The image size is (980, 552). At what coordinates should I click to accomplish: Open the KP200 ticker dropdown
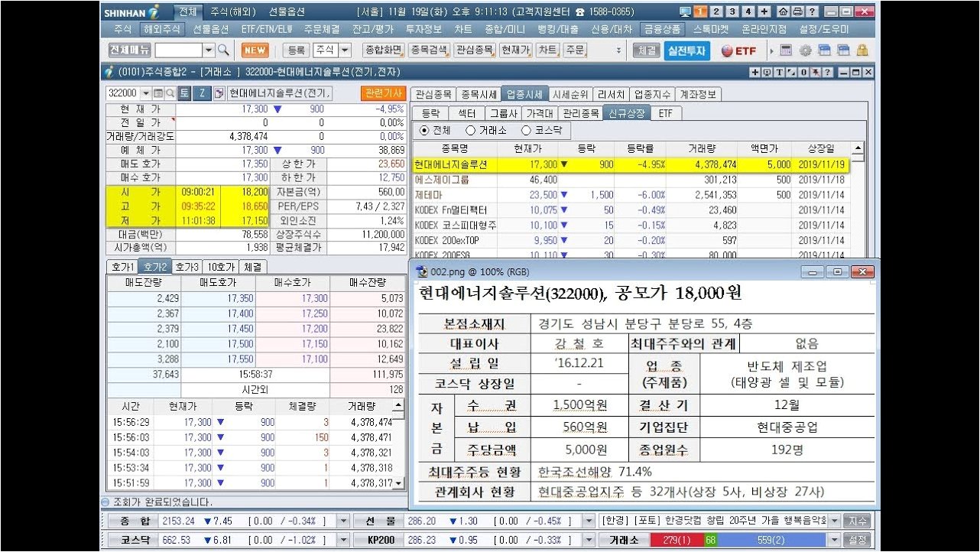[588, 540]
